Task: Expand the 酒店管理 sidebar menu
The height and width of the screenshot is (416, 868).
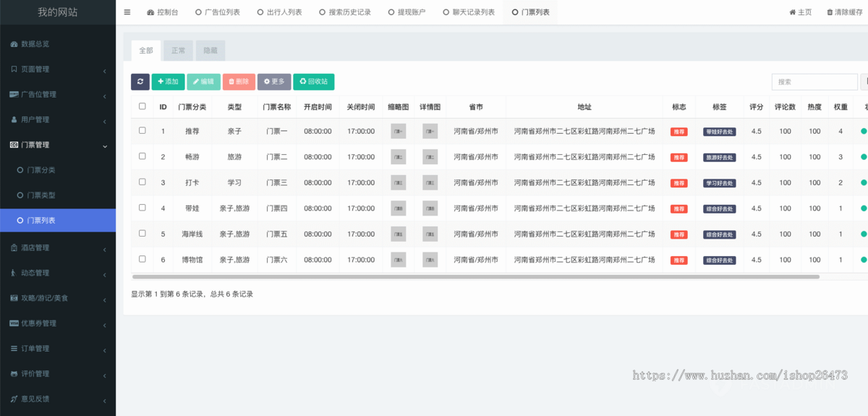Action: tap(58, 247)
